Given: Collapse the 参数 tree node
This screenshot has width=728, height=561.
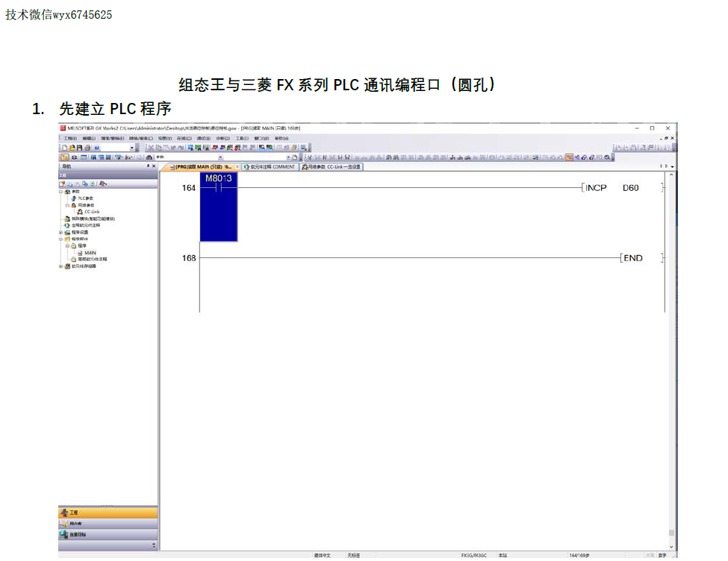Looking at the screenshot, I should point(61,192).
